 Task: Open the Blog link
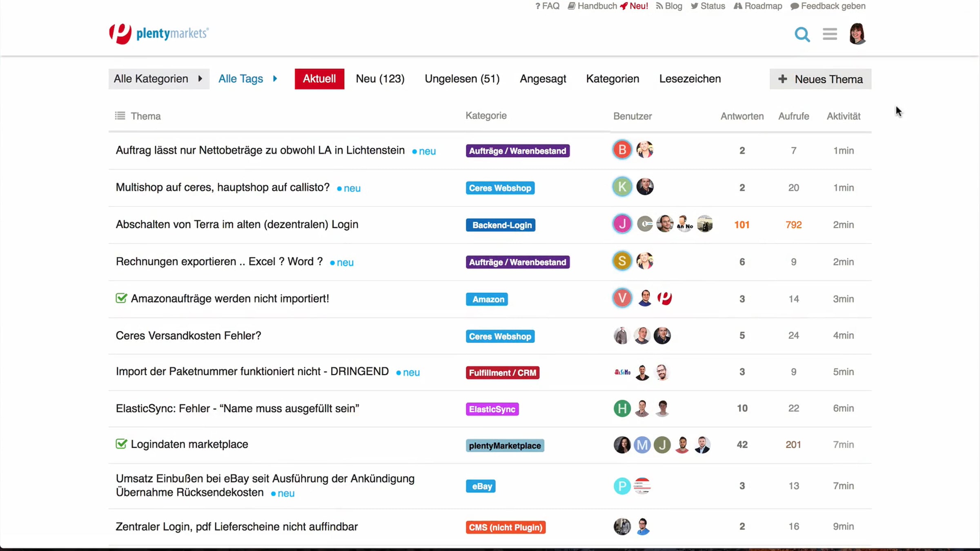(x=669, y=6)
